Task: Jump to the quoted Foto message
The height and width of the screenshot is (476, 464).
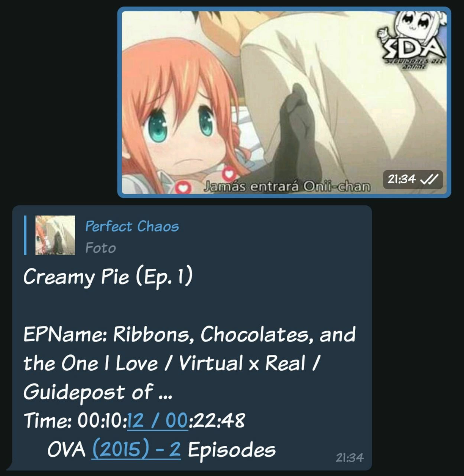Action: (100, 248)
